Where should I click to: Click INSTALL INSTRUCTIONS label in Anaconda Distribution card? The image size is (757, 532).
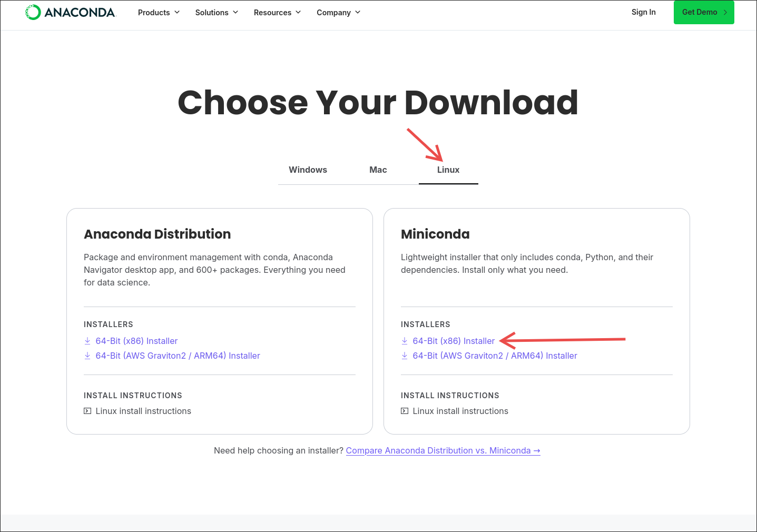(x=133, y=396)
